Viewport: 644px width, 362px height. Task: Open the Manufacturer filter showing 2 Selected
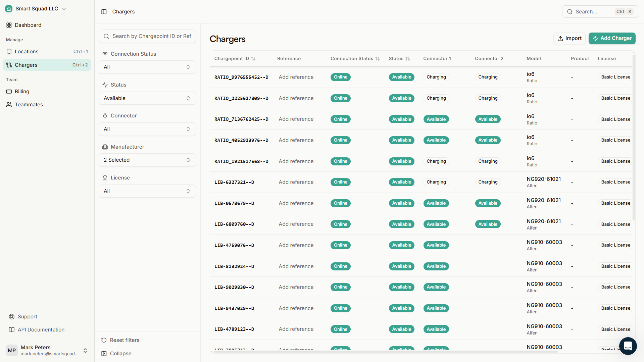(147, 160)
